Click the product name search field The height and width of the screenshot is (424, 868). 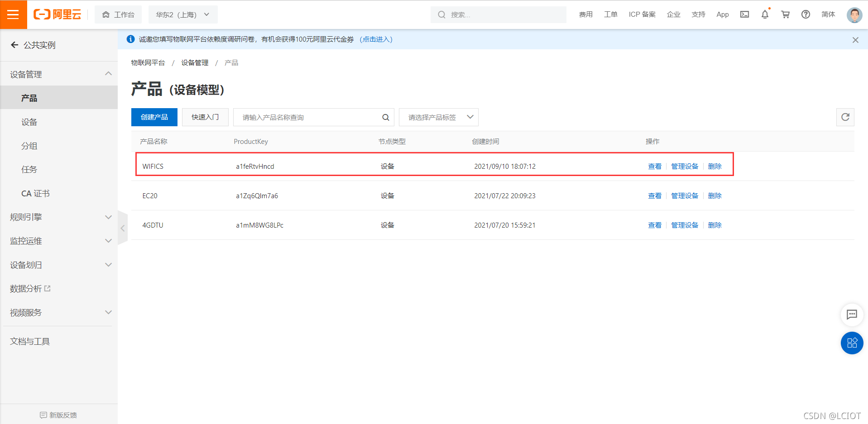pos(313,117)
